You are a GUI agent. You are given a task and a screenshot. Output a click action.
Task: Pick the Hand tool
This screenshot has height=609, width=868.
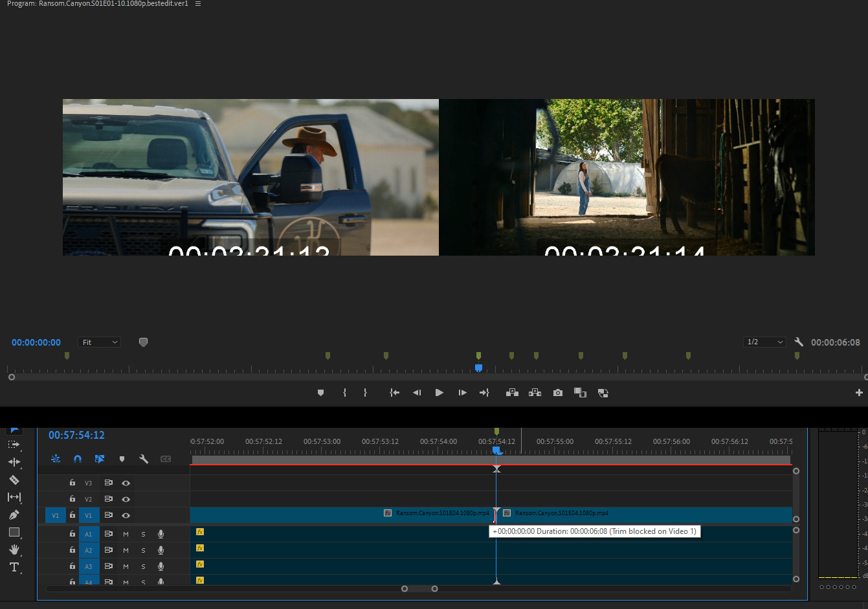pyautogui.click(x=14, y=549)
